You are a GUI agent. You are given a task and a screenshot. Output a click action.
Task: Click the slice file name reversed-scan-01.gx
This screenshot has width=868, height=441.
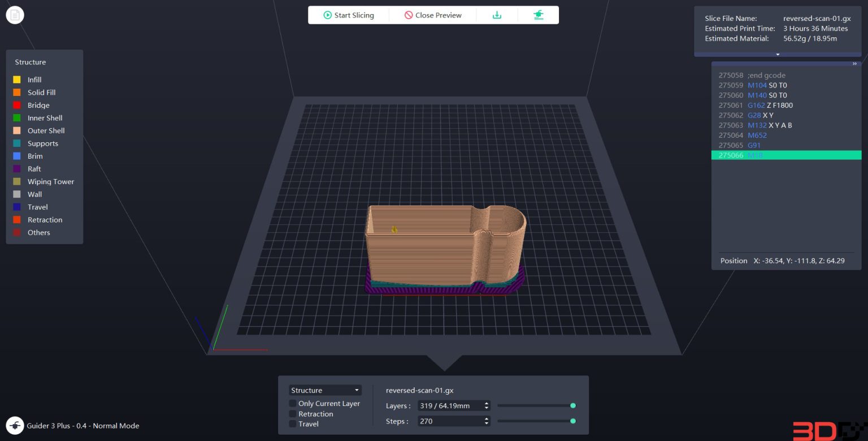point(817,19)
